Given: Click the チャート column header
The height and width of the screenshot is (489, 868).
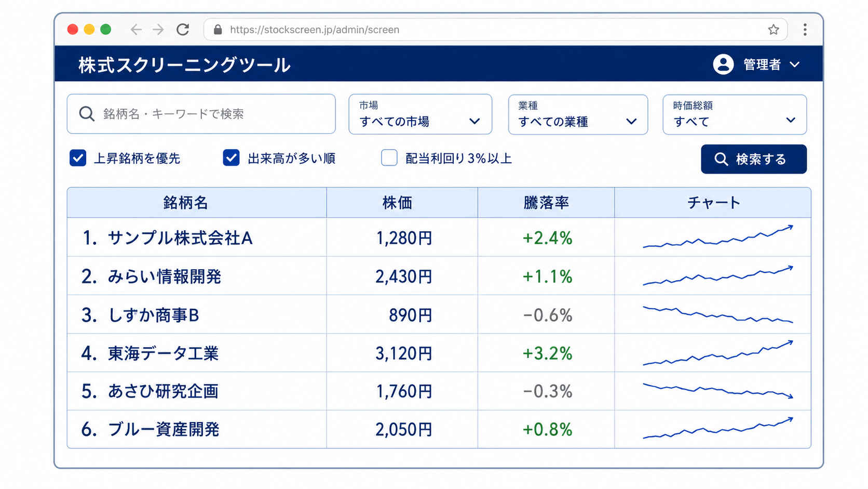Looking at the screenshot, I should coord(713,203).
